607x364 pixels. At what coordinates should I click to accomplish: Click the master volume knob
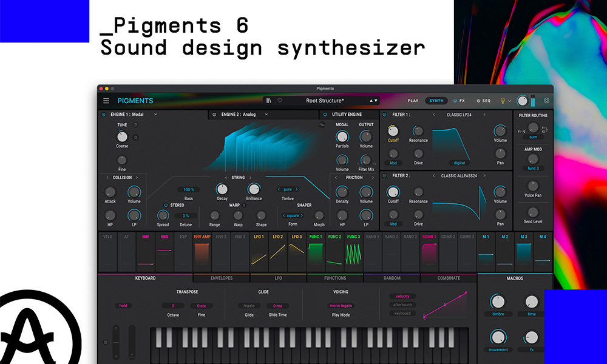[x=522, y=101]
